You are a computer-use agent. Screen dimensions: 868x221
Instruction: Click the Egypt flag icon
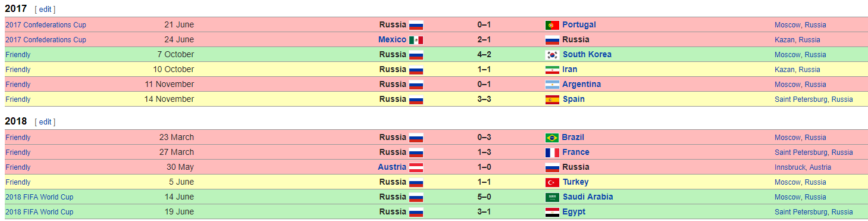(x=552, y=212)
